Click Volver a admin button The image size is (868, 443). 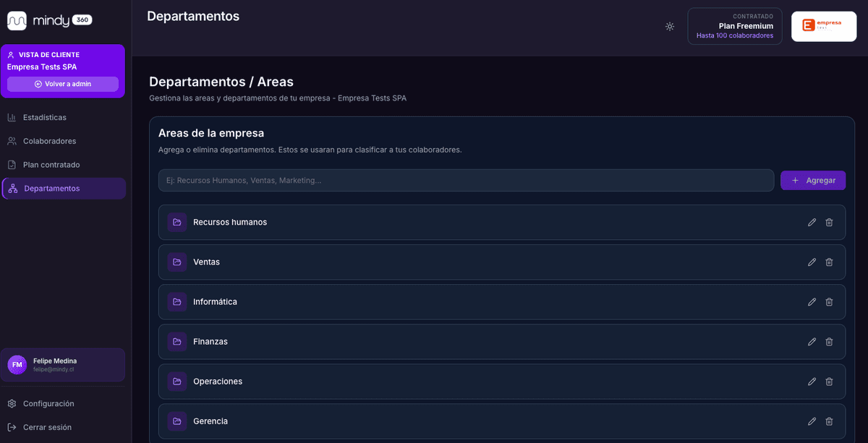point(63,84)
